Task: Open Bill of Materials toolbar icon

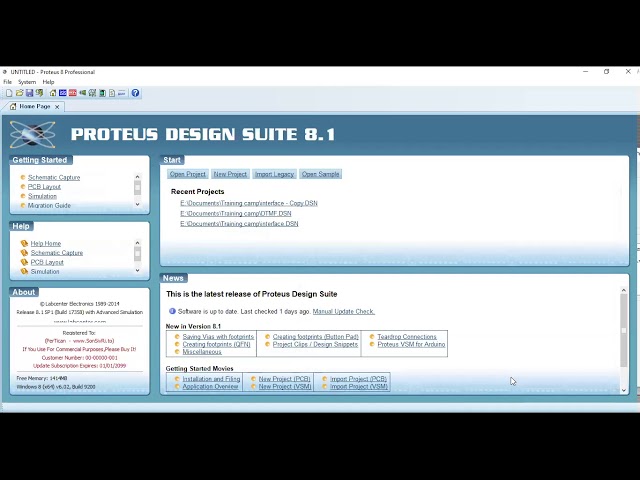Action: (x=112, y=93)
